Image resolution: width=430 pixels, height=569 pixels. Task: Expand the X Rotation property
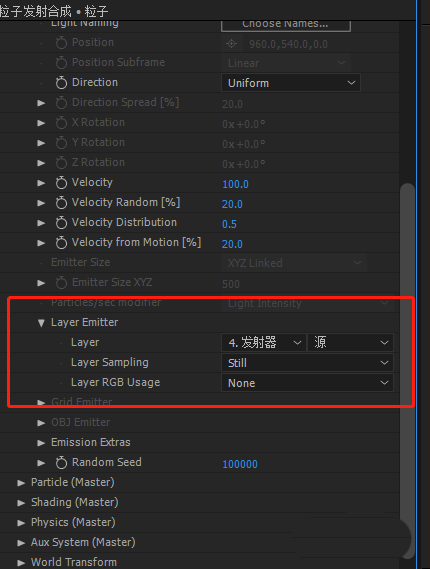click(41, 123)
